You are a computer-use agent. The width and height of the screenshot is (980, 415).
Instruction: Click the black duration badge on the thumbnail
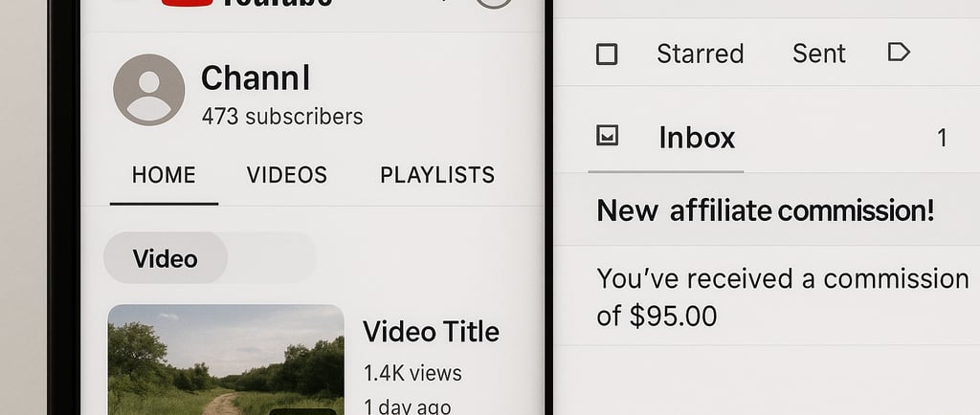[302, 411]
